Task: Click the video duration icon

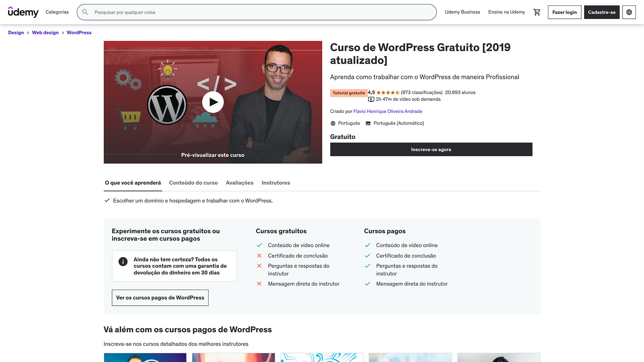Action: 371,99
